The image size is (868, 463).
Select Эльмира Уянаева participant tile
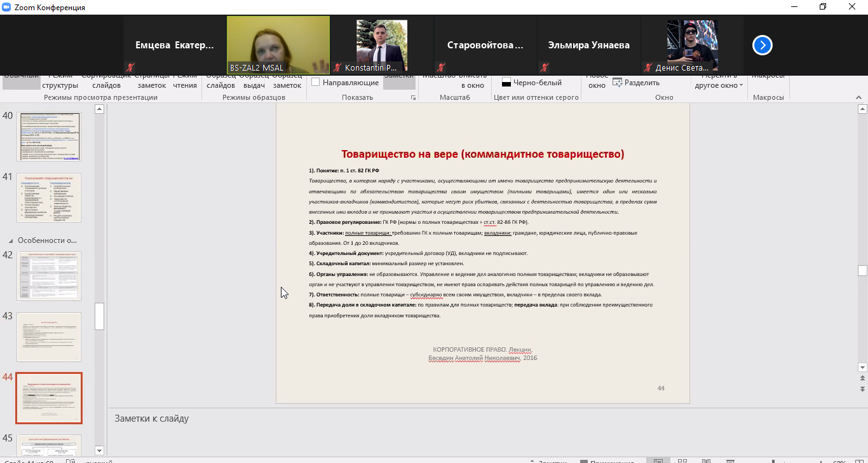pyautogui.click(x=589, y=45)
